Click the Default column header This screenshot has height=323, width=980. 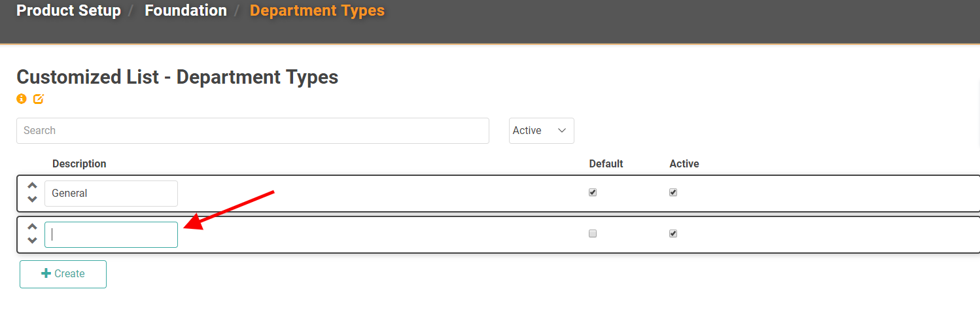click(606, 163)
